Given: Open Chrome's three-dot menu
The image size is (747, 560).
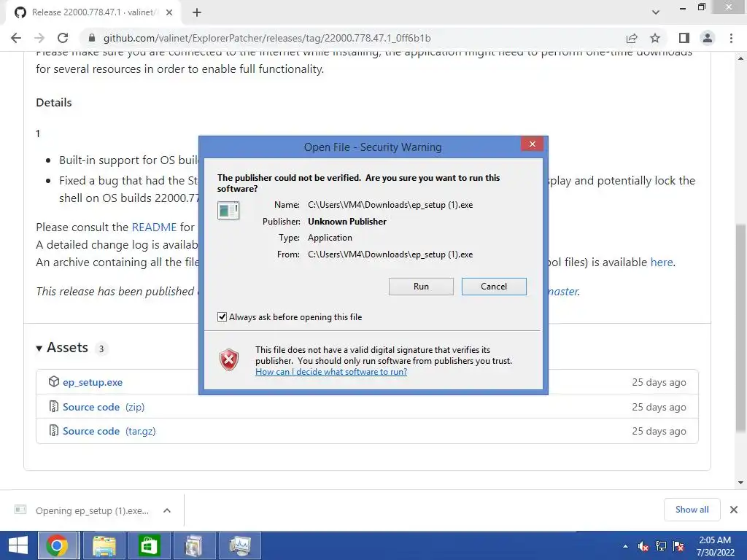Looking at the screenshot, I should (x=731, y=38).
